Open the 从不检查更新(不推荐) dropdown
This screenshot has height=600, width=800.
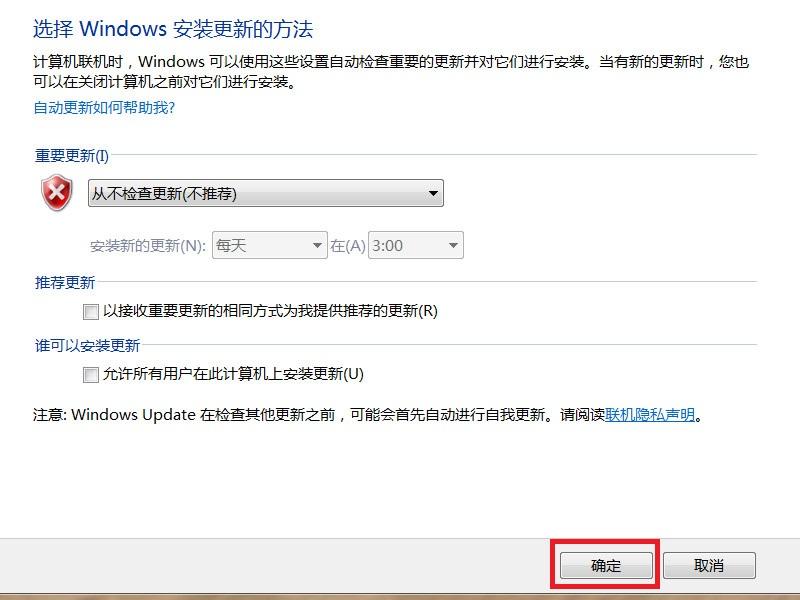pos(266,193)
